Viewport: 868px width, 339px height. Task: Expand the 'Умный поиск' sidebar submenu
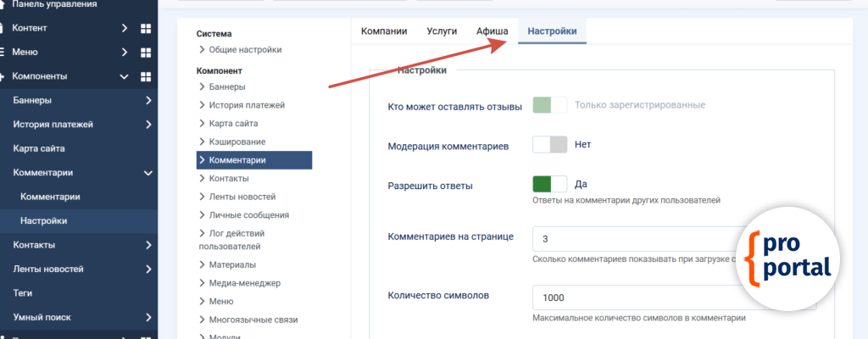coord(148,318)
